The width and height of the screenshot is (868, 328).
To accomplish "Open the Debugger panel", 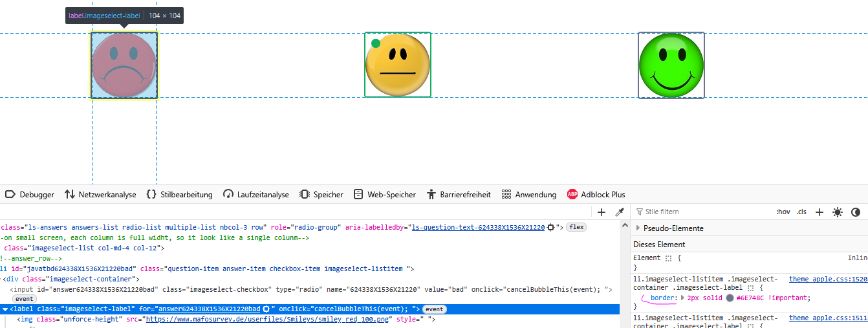I will (x=30, y=195).
